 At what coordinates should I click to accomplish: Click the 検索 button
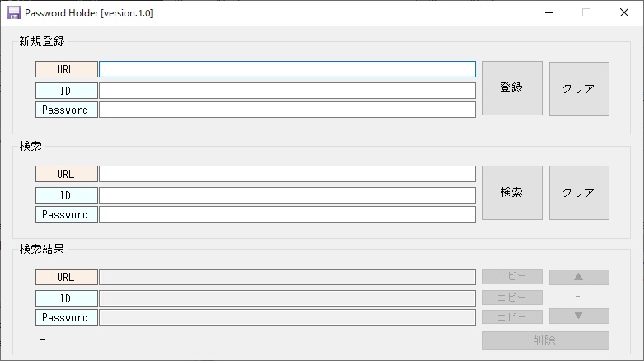(x=512, y=192)
